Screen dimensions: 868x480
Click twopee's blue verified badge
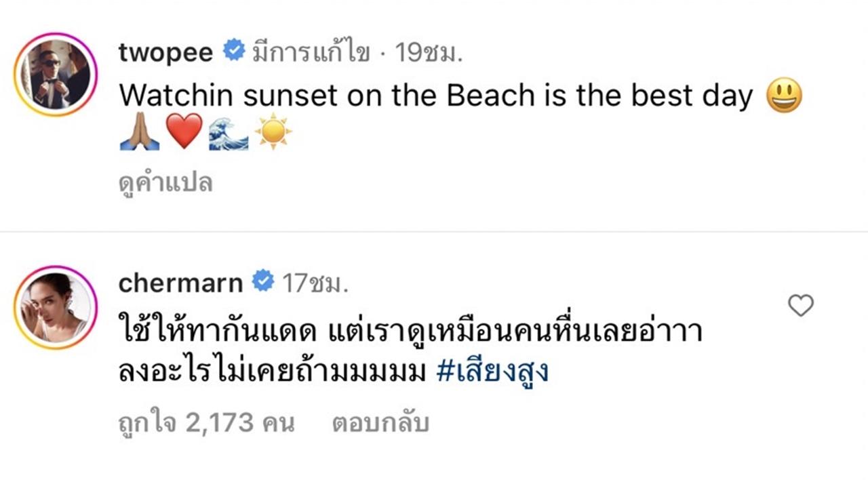[x=234, y=52]
